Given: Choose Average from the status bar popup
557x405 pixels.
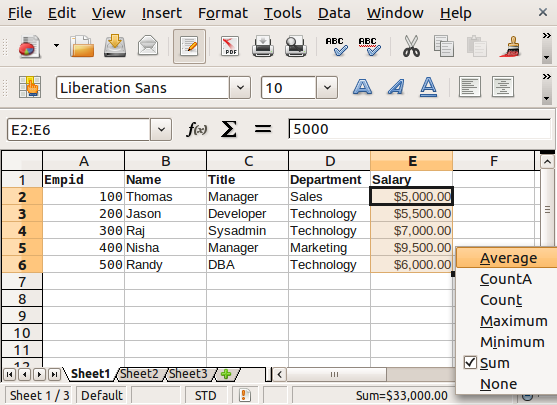Looking at the screenshot, I should click(507, 258).
